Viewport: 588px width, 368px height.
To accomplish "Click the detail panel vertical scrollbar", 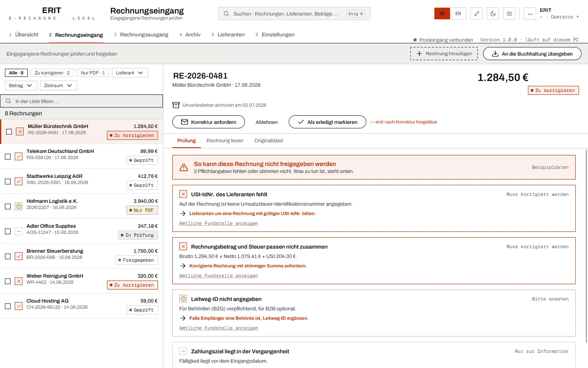I will pyautogui.click(x=586, y=245).
